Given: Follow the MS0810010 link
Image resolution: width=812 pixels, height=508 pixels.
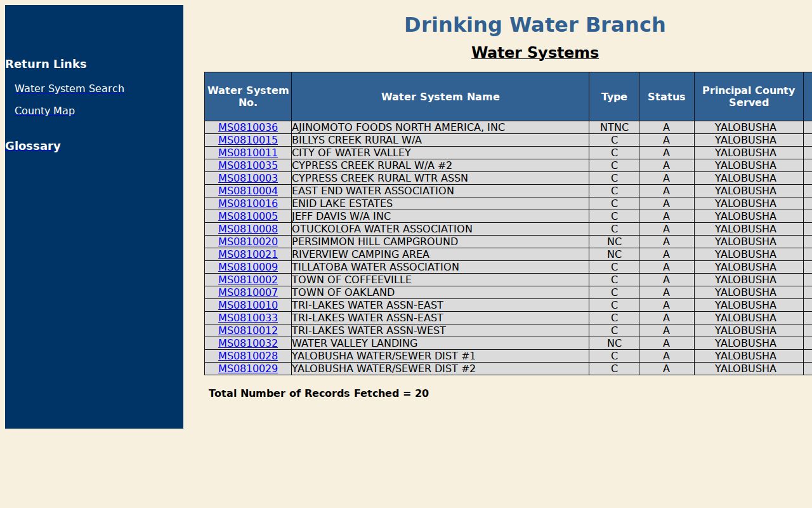Looking at the screenshot, I should tap(248, 305).
